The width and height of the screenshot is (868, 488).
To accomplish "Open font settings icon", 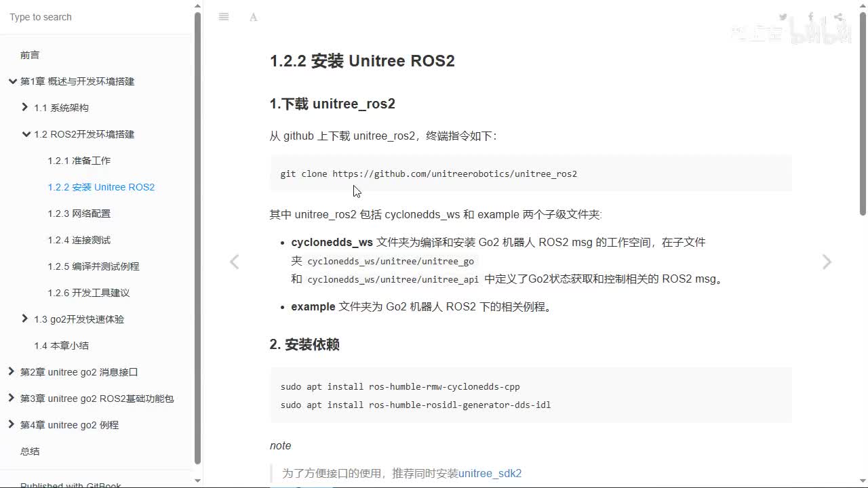I will pyautogui.click(x=253, y=17).
